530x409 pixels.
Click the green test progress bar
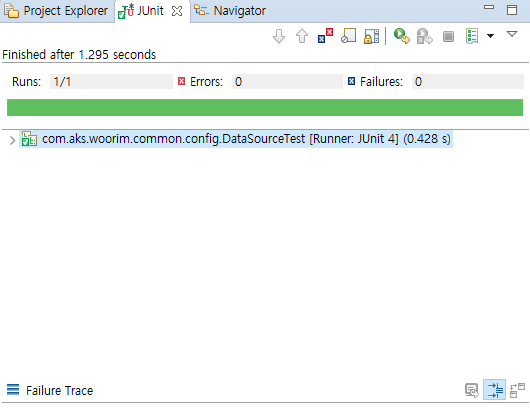(265, 107)
